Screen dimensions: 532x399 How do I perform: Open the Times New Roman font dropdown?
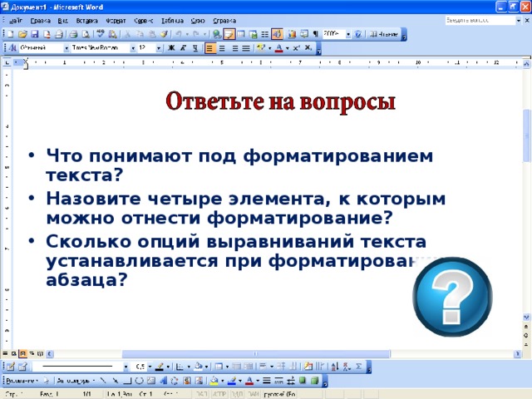(133, 48)
